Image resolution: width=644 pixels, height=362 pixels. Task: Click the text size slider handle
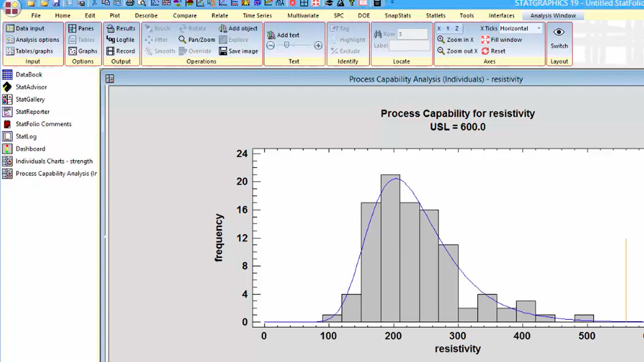(286, 45)
